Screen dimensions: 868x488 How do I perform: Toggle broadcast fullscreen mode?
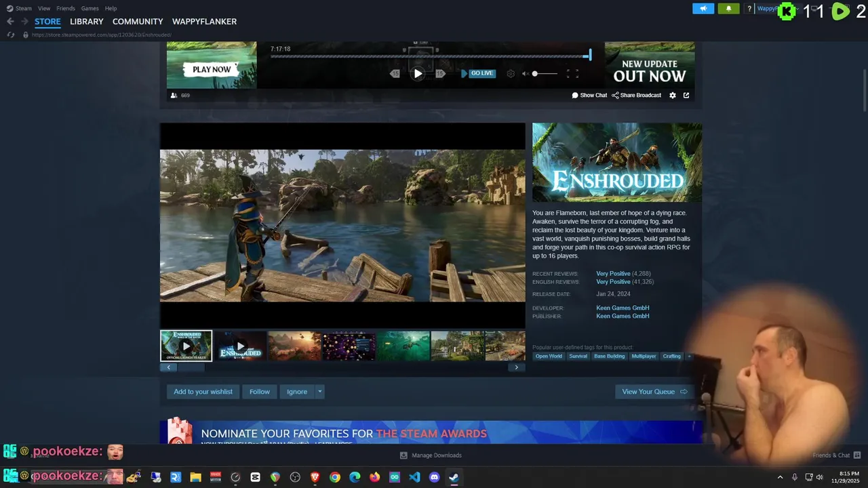(572, 73)
